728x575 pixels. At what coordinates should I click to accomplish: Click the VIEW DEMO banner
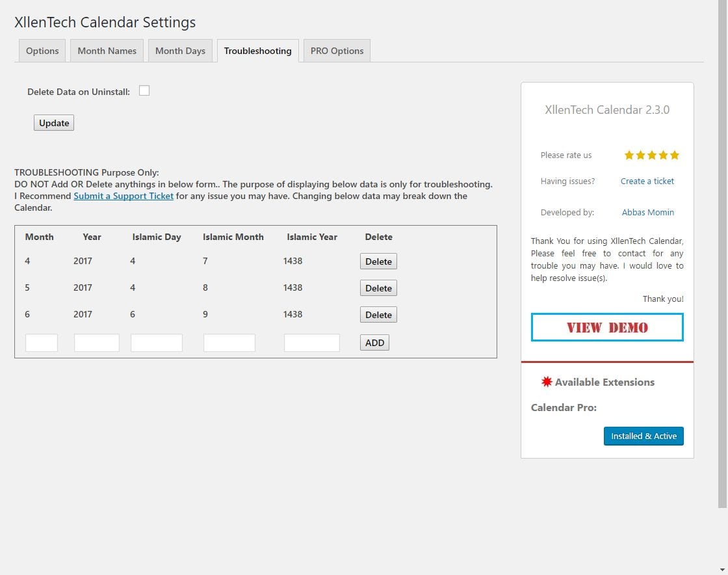click(x=607, y=327)
